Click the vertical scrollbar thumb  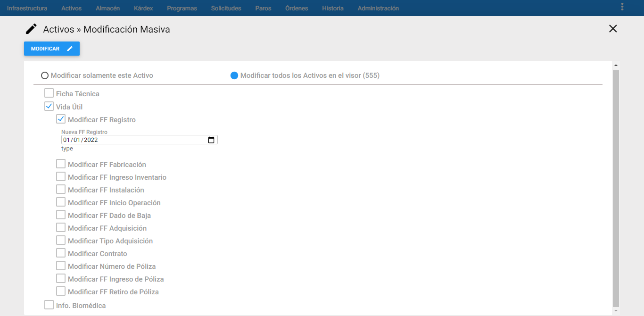tap(616, 188)
